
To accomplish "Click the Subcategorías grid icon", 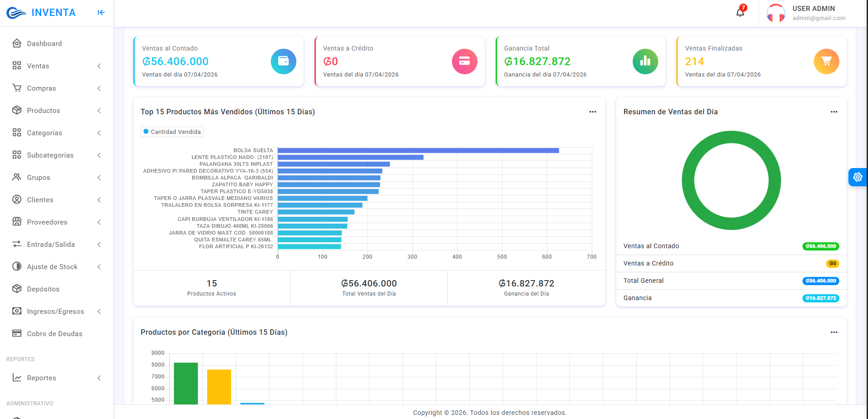I will pos(17,155).
